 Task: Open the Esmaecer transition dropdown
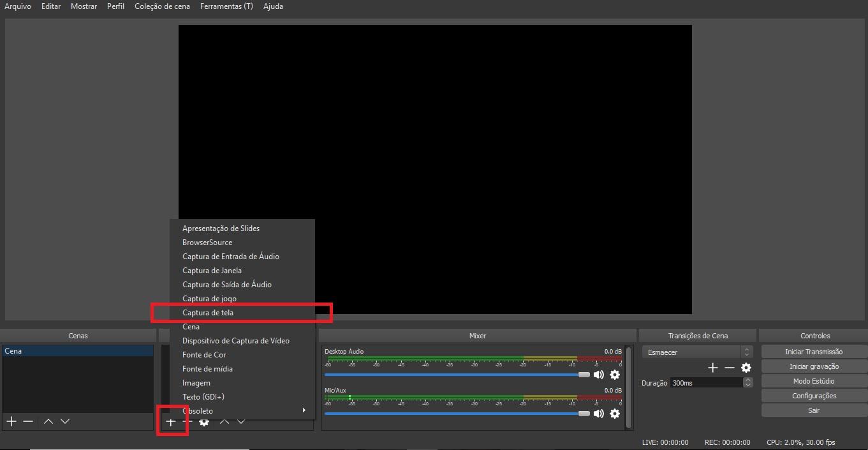click(x=697, y=352)
